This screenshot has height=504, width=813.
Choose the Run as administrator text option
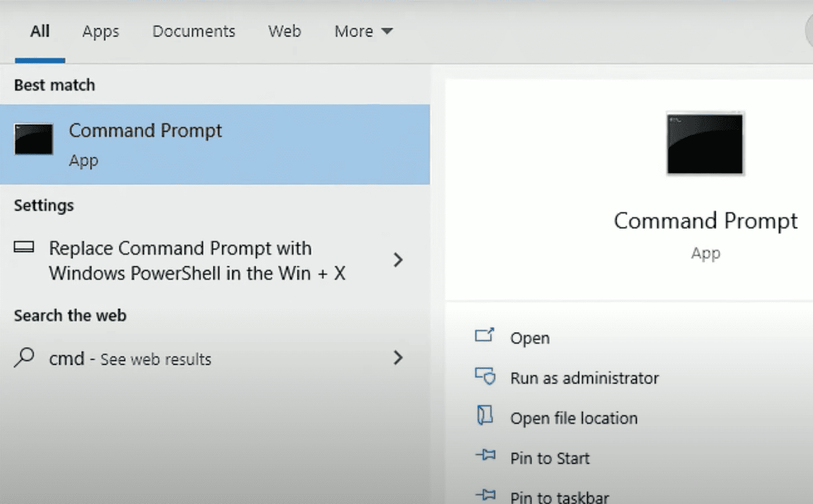(x=584, y=378)
